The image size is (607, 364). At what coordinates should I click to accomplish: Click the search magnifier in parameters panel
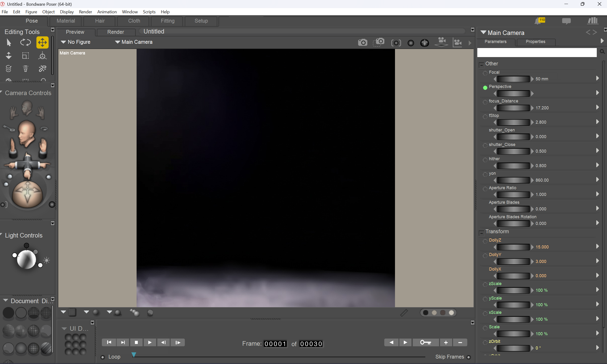[x=602, y=52]
